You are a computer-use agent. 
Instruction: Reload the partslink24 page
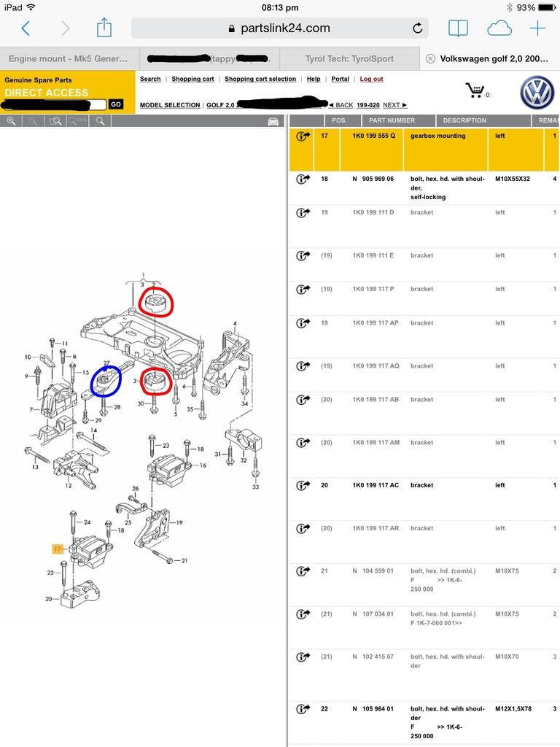pos(418,28)
